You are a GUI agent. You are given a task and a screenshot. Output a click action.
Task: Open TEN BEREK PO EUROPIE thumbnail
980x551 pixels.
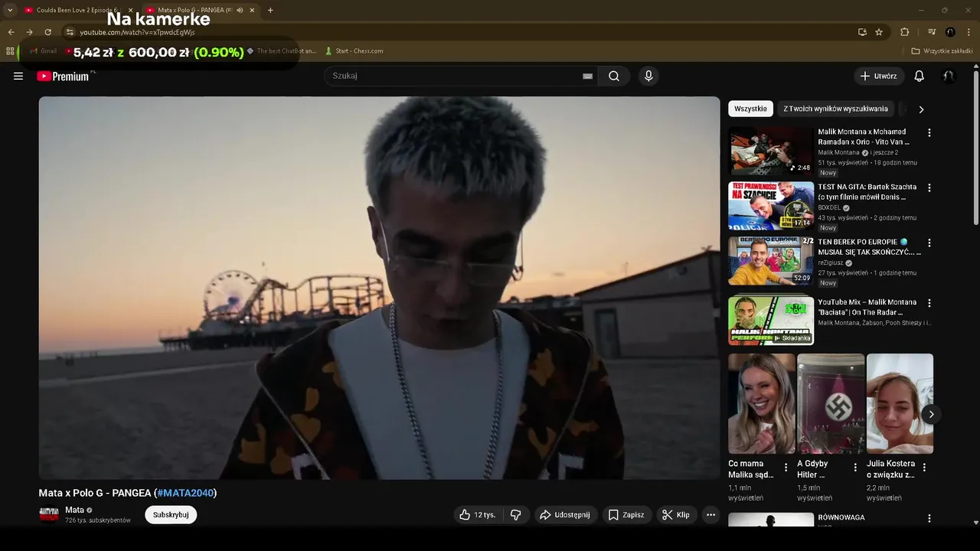[771, 260]
